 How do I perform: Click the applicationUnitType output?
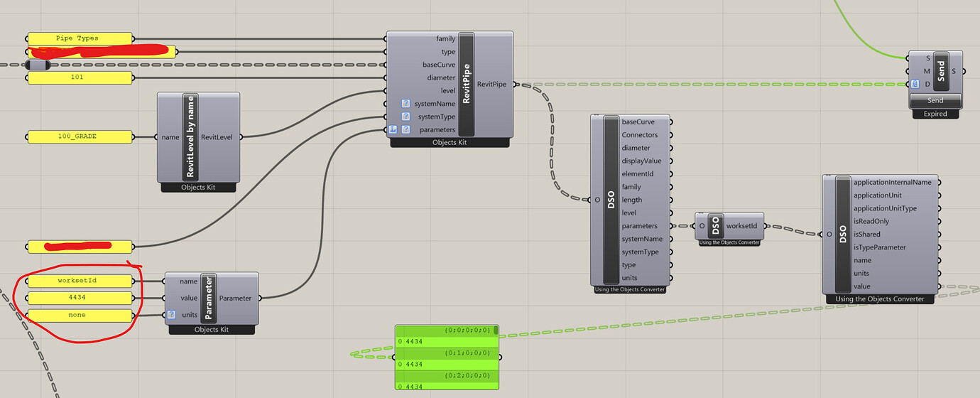(885, 208)
